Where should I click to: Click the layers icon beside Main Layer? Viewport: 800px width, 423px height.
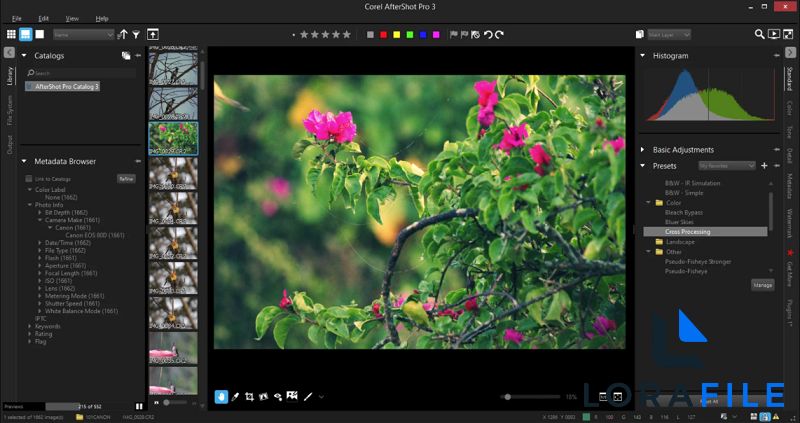639,35
